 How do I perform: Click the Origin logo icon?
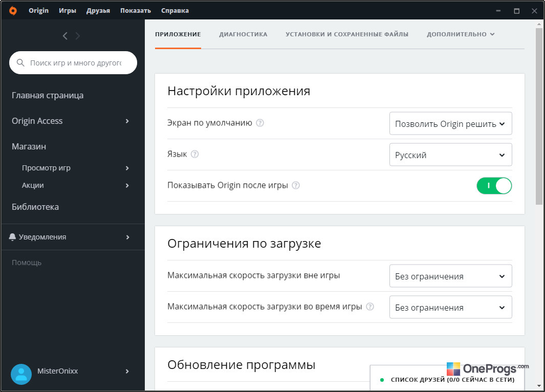coord(13,11)
